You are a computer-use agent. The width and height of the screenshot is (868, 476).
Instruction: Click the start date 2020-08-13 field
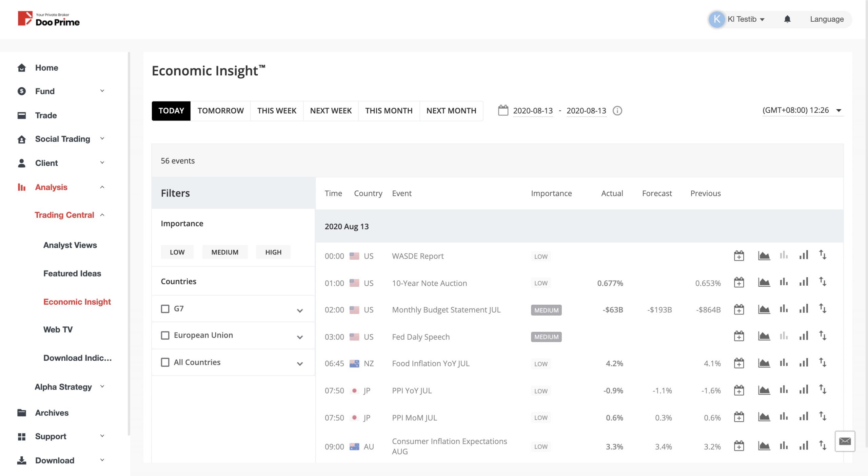coord(533,111)
